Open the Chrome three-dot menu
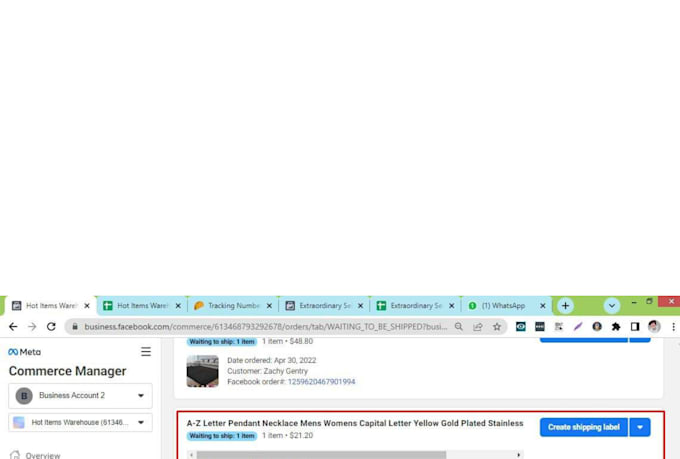 click(x=673, y=327)
